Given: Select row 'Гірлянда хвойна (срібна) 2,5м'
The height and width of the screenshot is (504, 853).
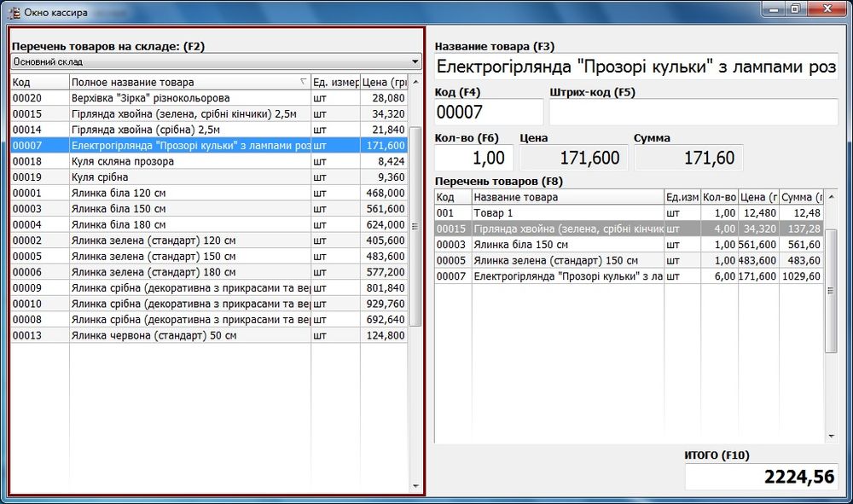Looking at the screenshot, I should point(209,130).
